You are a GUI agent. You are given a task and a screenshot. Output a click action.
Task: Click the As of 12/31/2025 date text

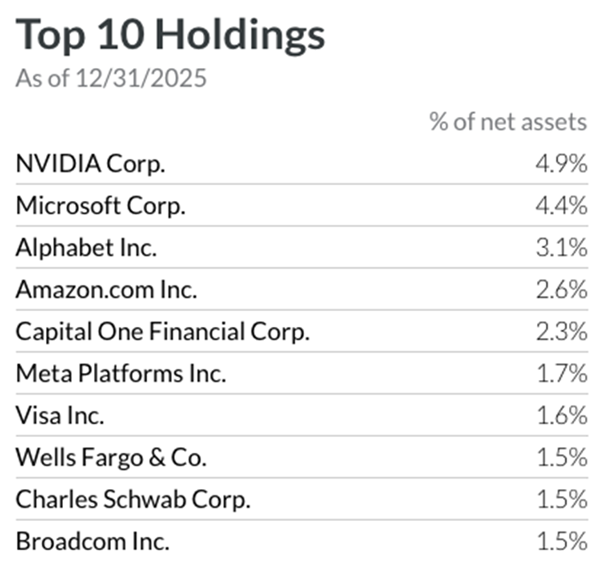pyautogui.click(x=111, y=79)
